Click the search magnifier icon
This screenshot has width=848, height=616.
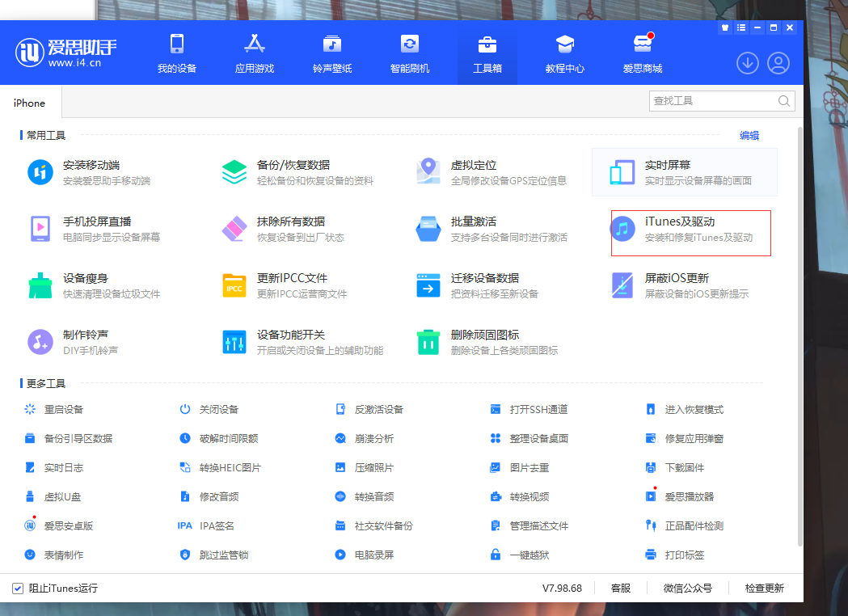[783, 100]
